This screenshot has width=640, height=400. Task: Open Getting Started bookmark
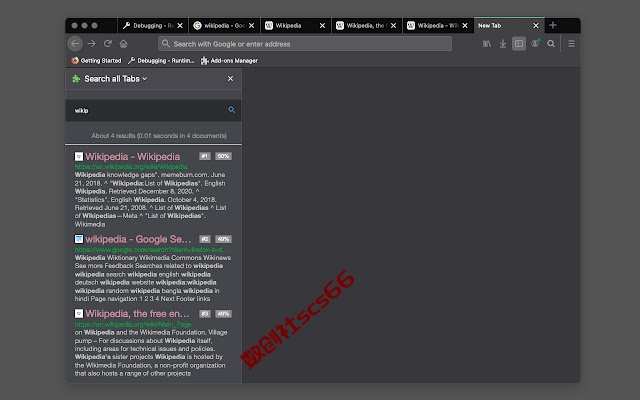[x=96, y=60]
